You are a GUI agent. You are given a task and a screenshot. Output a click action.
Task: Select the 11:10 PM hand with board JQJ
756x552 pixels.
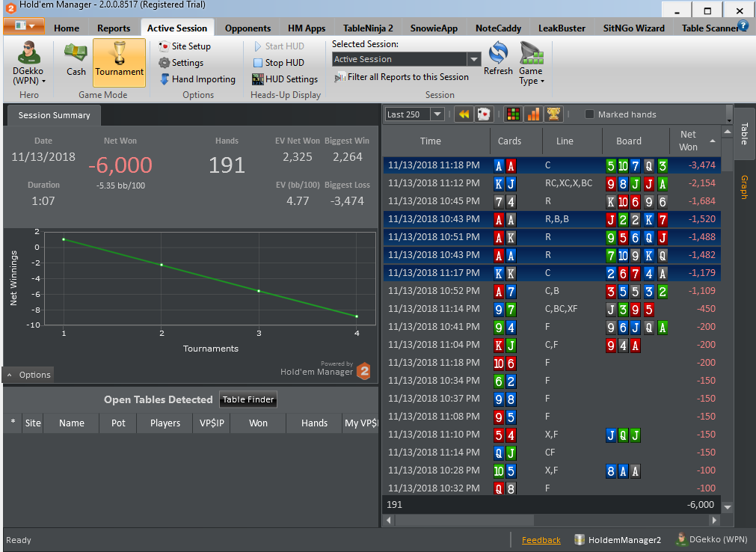[552, 435]
